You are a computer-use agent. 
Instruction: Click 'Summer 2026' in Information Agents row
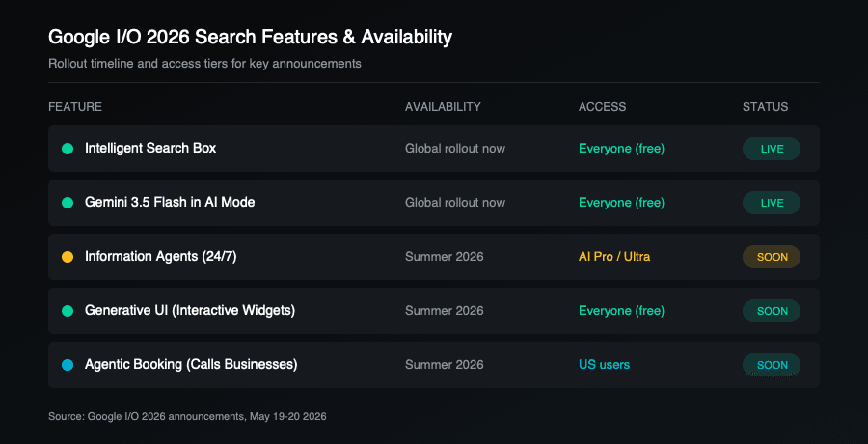coord(445,257)
